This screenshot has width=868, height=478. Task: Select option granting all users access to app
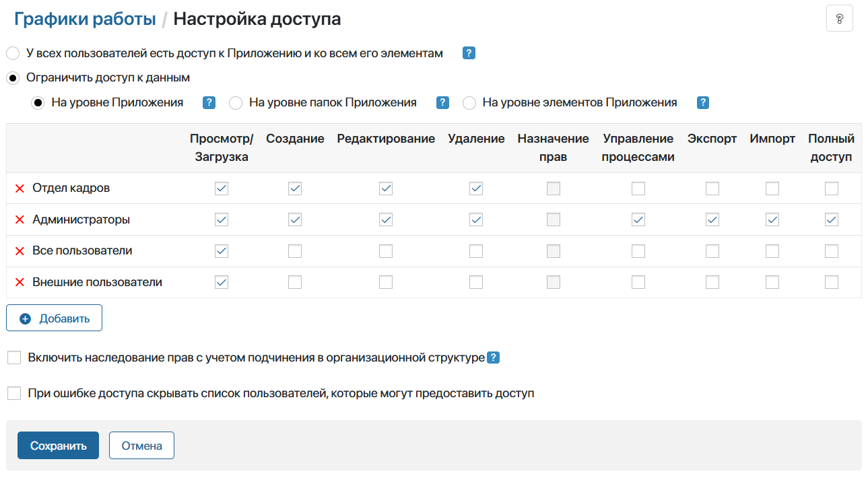click(x=13, y=53)
